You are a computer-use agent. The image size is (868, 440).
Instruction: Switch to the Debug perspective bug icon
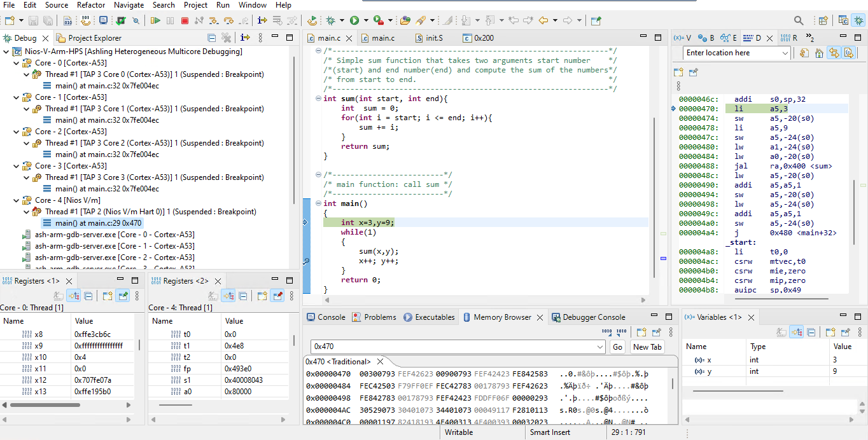(x=859, y=20)
